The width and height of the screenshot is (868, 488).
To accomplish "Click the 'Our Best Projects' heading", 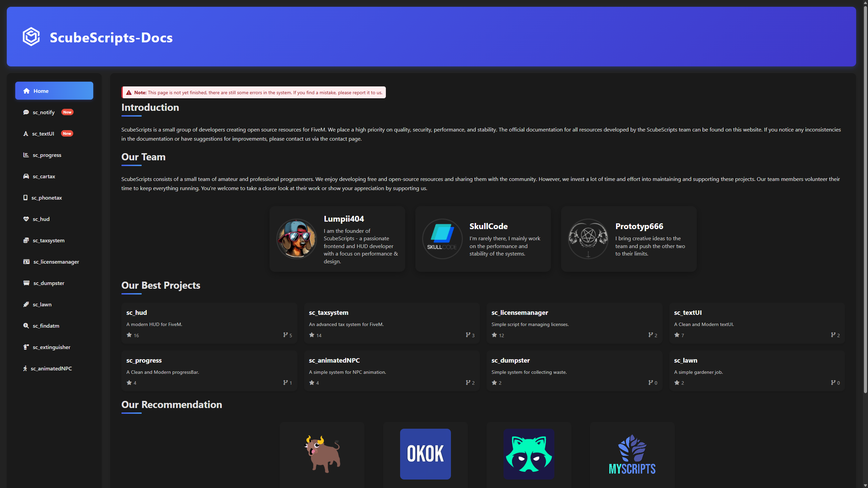I will [x=161, y=285].
